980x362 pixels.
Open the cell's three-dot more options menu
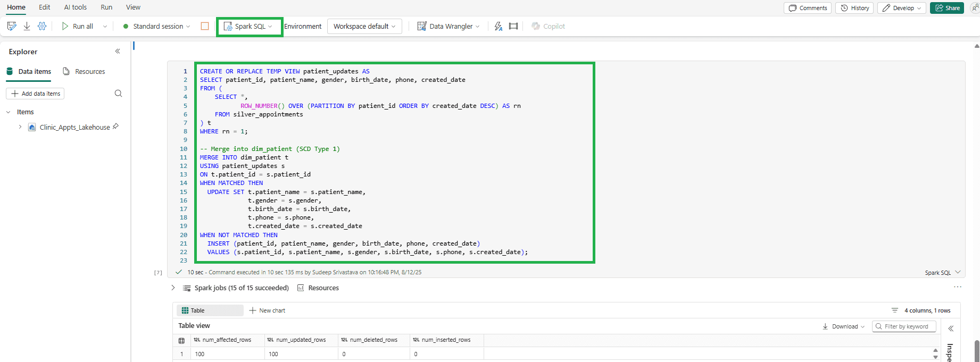pyautogui.click(x=957, y=287)
